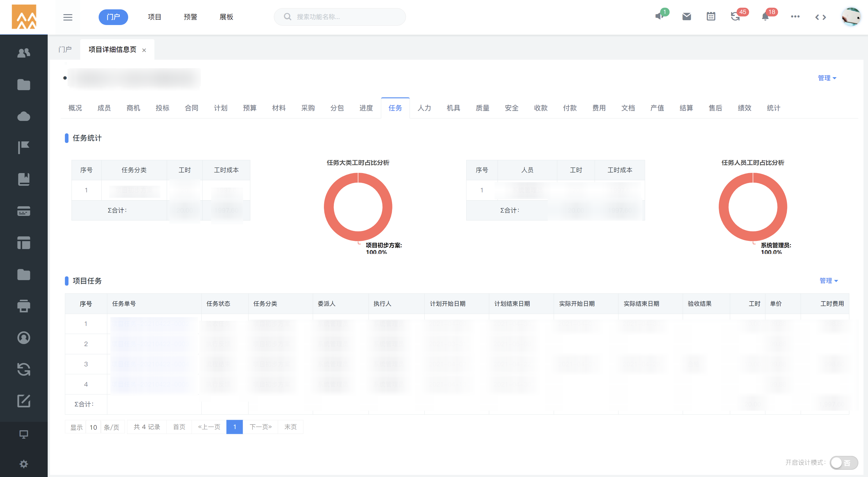
Task: Open the cloud icon in sidebar
Action: (24, 117)
